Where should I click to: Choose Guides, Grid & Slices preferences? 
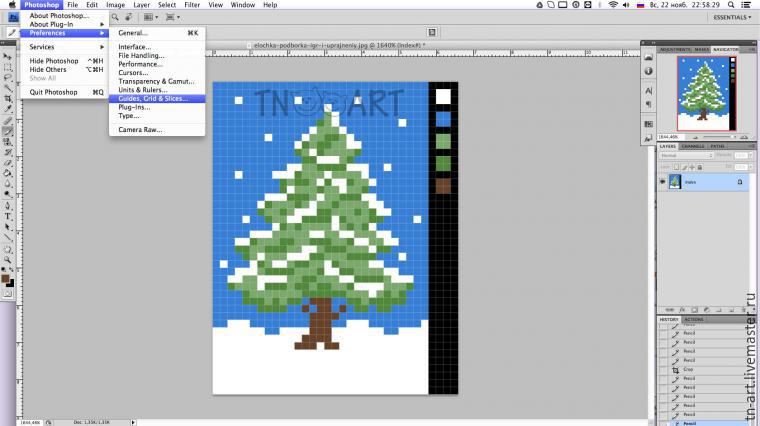pos(157,98)
